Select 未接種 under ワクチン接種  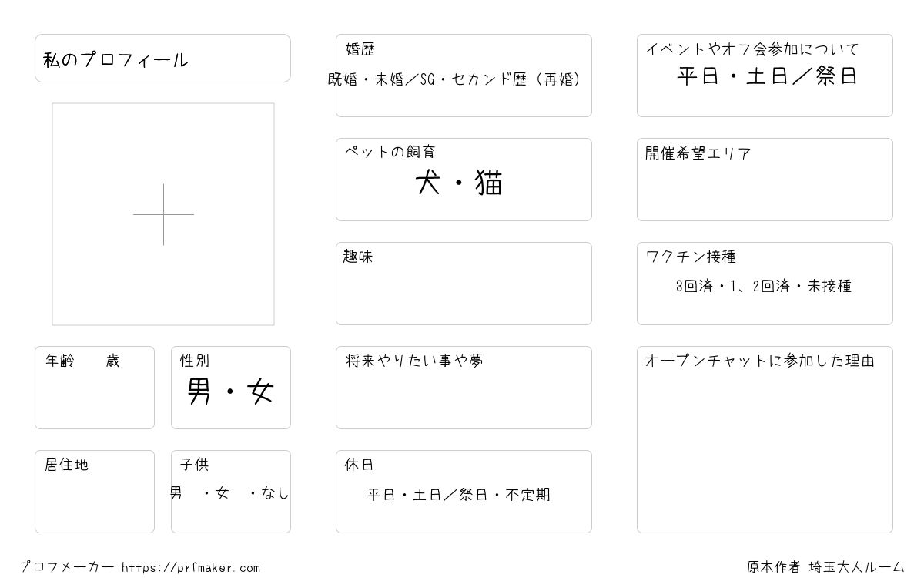coord(829,286)
